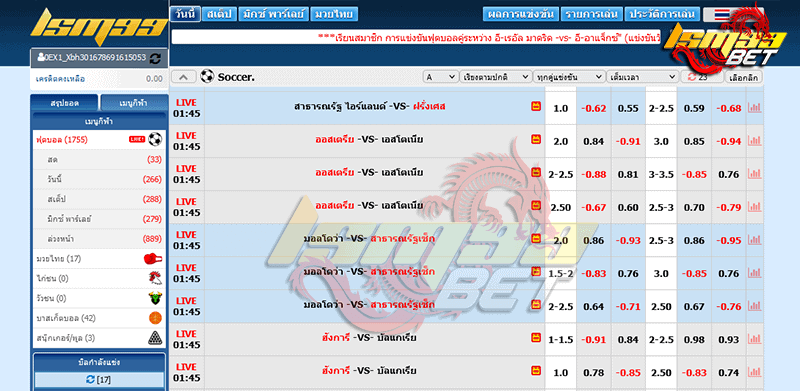Collapse the Soccer section with the up arrow

pos(184,77)
